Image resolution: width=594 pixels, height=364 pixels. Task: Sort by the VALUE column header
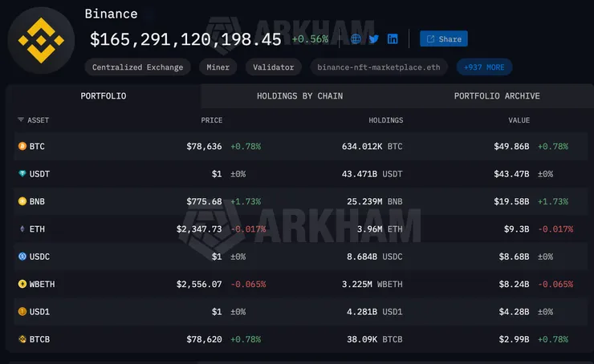(519, 120)
